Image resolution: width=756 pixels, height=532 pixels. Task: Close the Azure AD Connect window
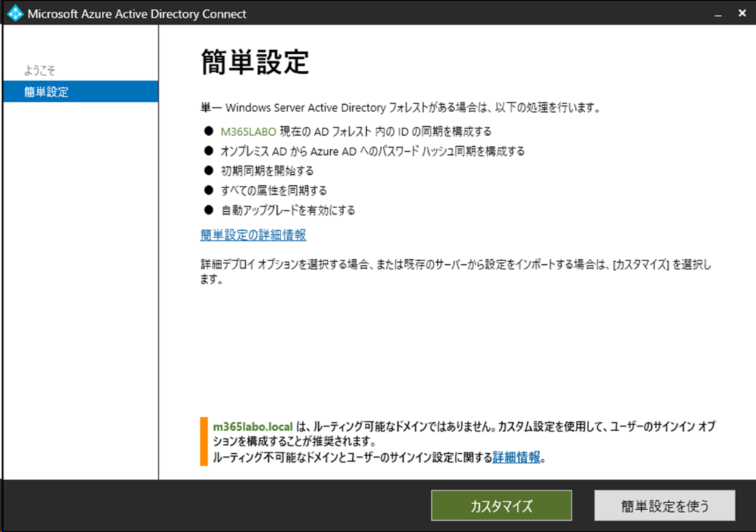[x=742, y=13]
